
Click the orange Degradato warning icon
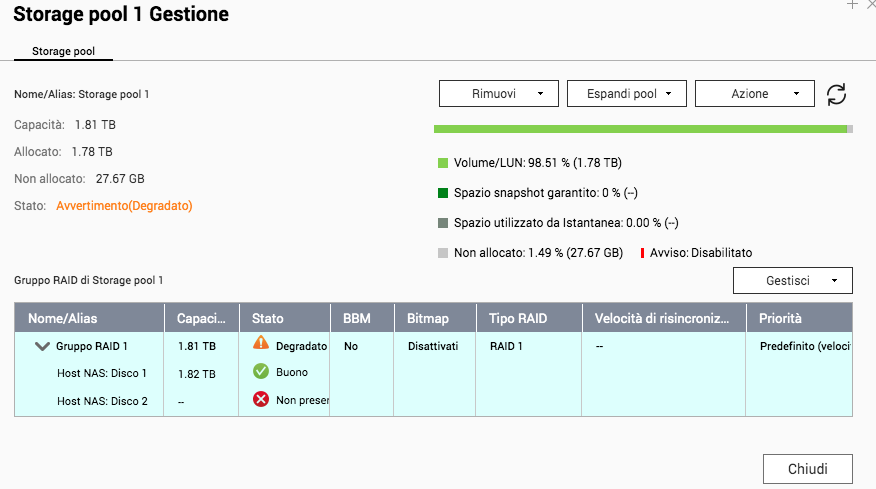[x=261, y=344]
